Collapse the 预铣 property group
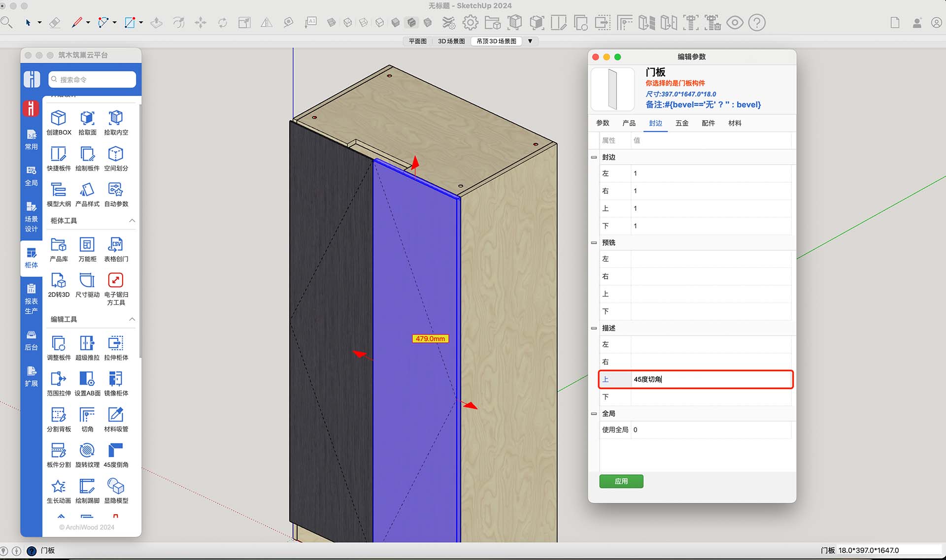This screenshot has width=946, height=560. click(594, 243)
